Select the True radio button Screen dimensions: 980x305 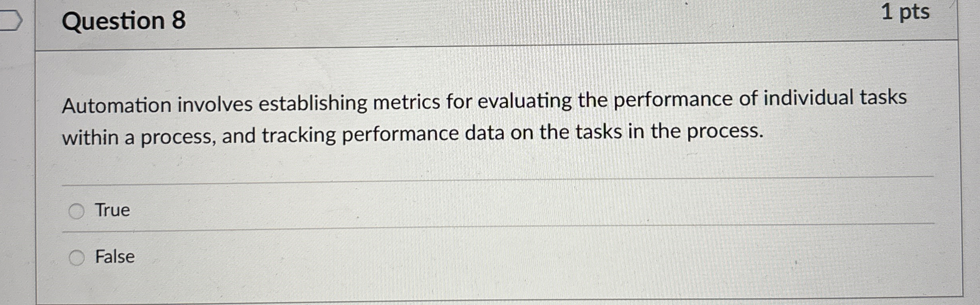tap(76, 211)
